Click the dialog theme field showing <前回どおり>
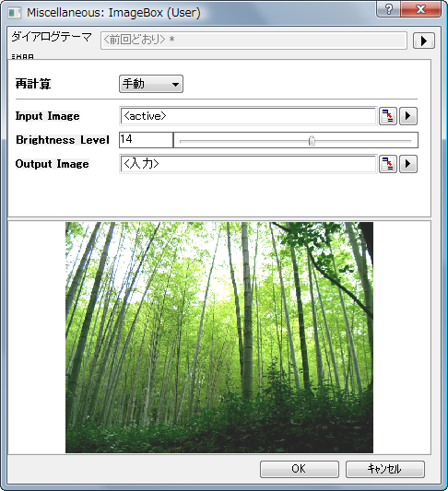This screenshot has height=491, width=448. (253, 41)
